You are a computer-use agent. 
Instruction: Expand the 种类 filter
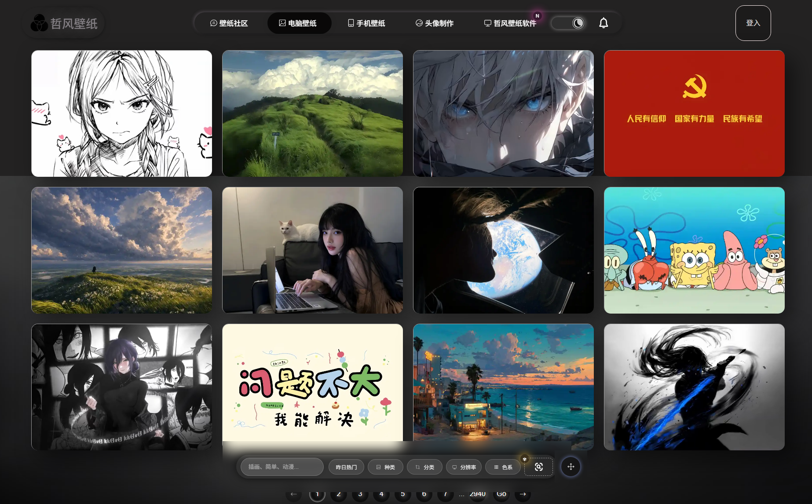[385, 467]
